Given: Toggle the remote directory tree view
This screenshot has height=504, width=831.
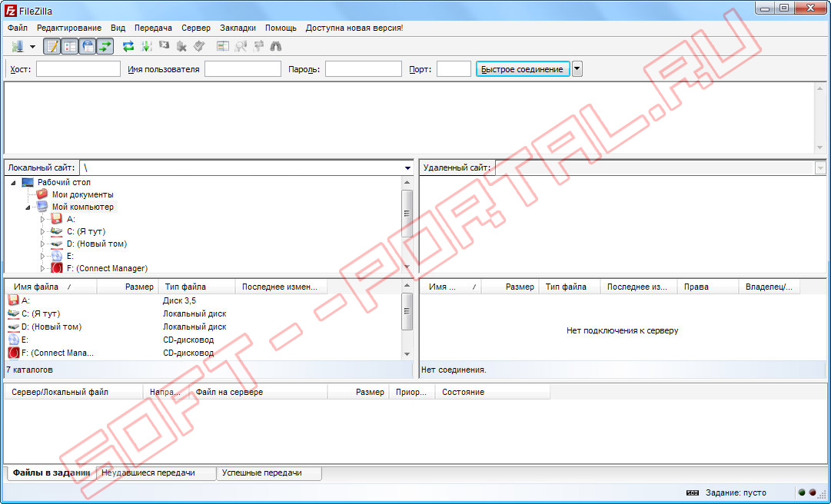Looking at the screenshot, I should [x=88, y=47].
